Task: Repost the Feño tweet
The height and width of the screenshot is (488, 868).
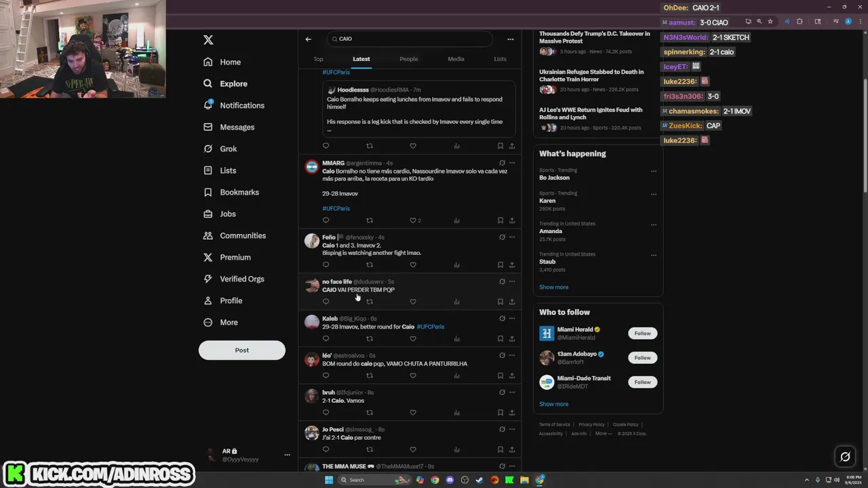Action: 370,265
